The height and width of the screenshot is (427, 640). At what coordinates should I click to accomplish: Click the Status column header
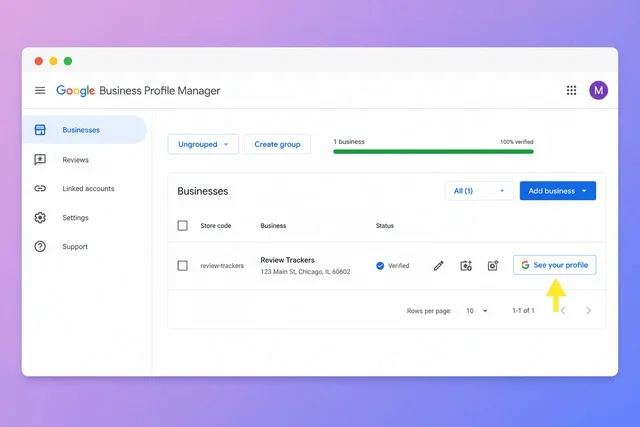[384, 226]
